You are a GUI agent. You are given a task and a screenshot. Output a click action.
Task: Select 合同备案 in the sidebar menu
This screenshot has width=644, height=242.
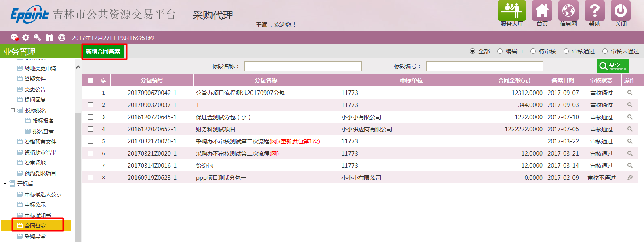[x=35, y=226]
